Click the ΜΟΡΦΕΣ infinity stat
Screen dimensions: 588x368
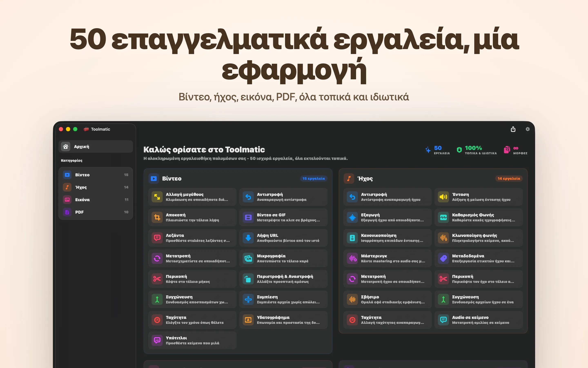tap(515, 150)
